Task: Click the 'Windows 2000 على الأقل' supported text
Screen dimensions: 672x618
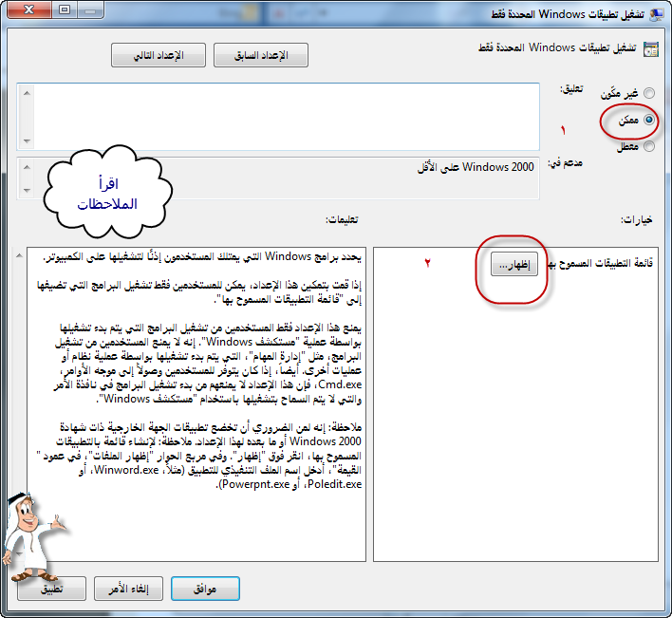Action: pyautogui.click(x=476, y=167)
